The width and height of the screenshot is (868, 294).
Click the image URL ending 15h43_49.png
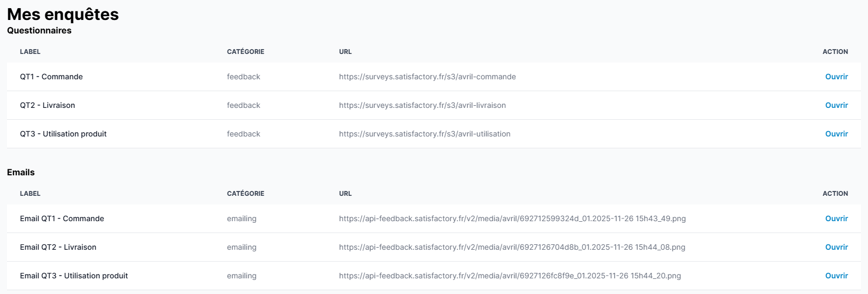[x=512, y=218]
